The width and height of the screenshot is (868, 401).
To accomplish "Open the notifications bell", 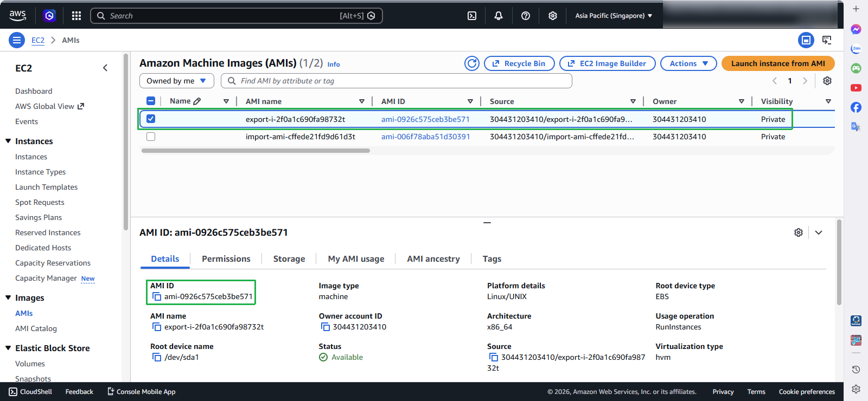I will (499, 16).
